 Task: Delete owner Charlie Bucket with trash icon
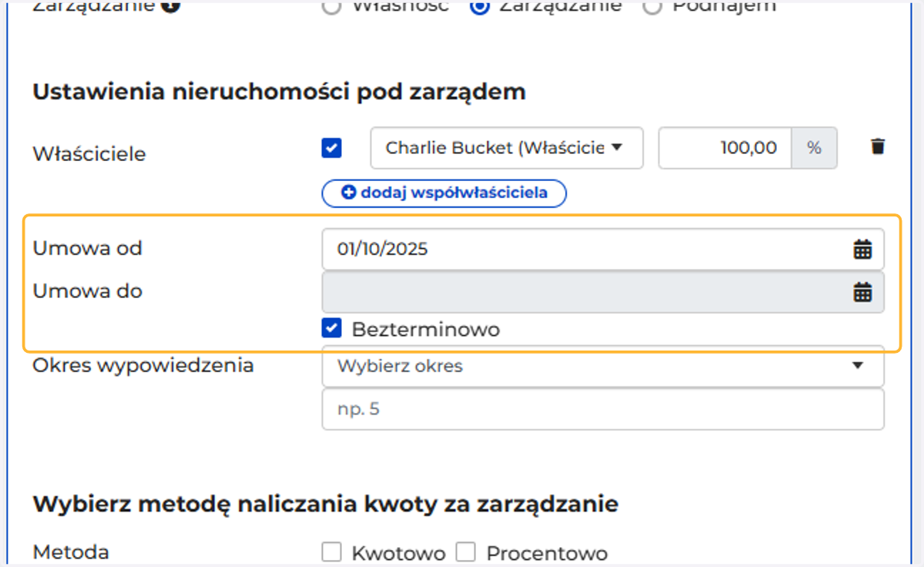tap(877, 146)
